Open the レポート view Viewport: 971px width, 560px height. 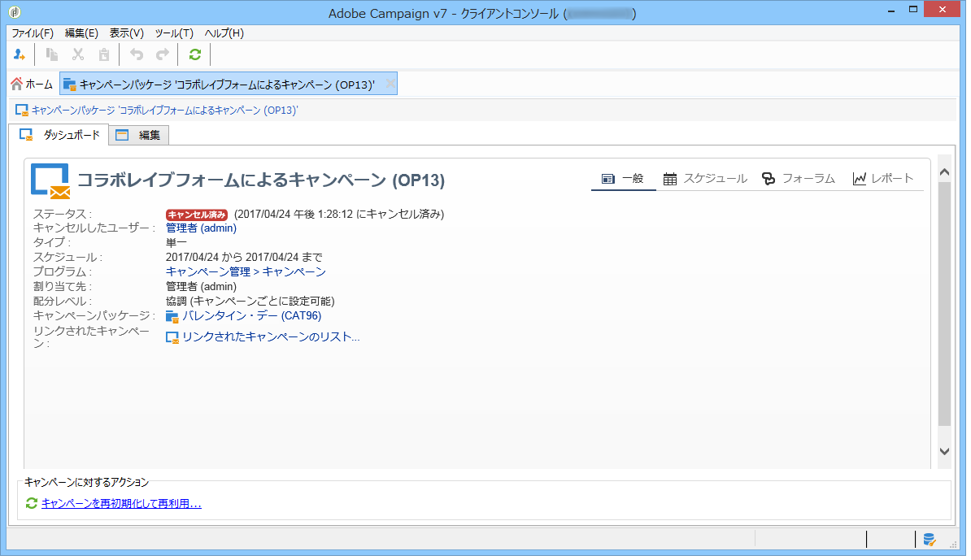pos(883,179)
